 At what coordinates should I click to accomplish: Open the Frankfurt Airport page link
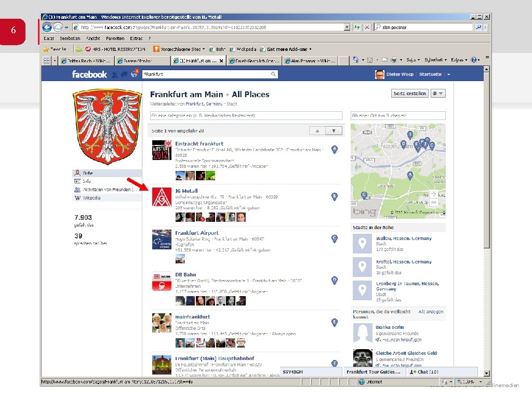(x=197, y=233)
